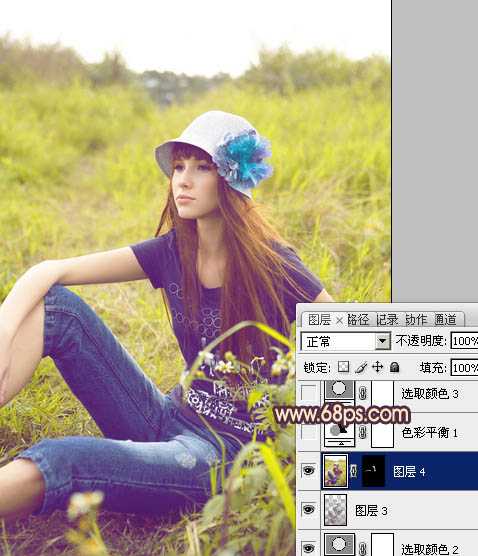Close the 图层 tab via x
Screen dimensions: 478x556
(x=339, y=321)
